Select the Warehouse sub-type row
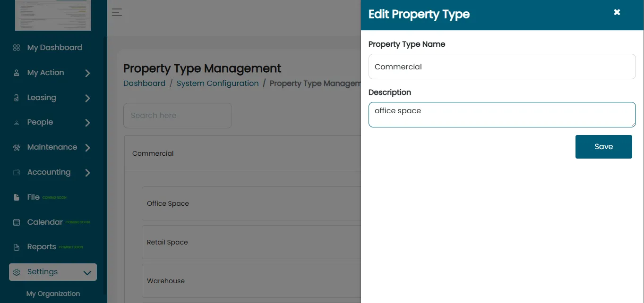 click(x=251, y=281)
